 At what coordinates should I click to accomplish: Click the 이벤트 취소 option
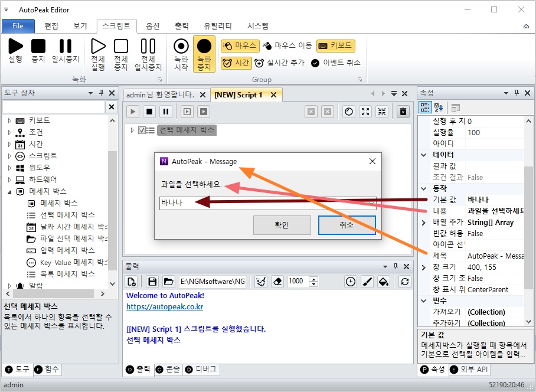[x=336, y=63]
